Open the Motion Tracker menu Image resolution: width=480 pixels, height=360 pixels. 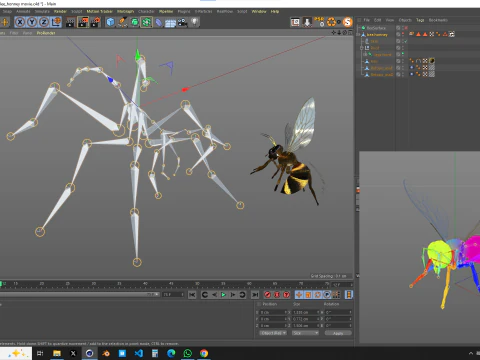100,12
